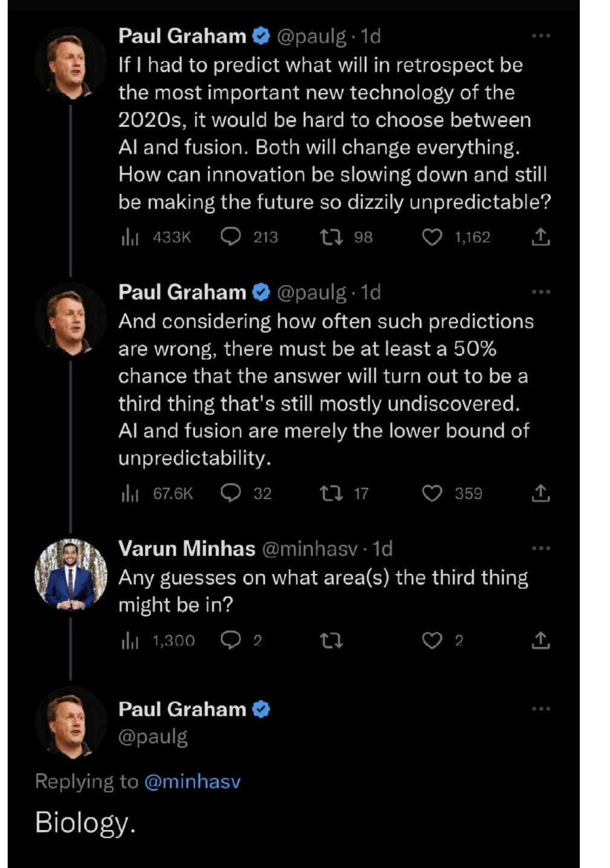Open more options on first Paul Graham tweet
This screenshot has height=868, width=610.
[x=541, y=36]
